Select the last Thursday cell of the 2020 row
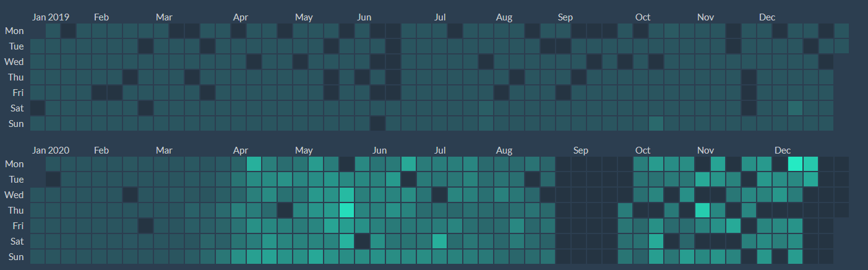Viewport: 868px width, 270px height. click(x=841, y=210)
